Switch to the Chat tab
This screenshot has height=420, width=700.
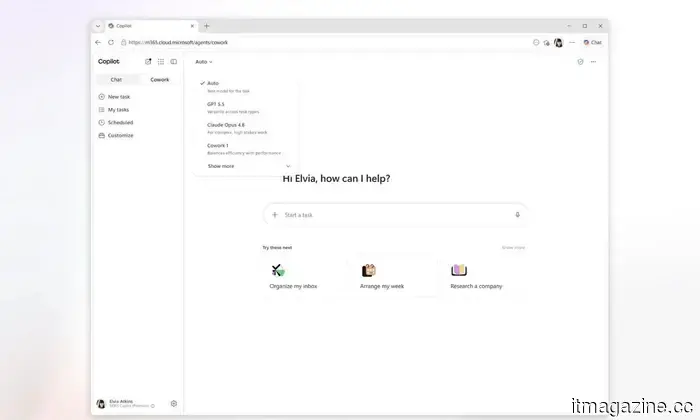pyautogui.click(x=117, y=79)
